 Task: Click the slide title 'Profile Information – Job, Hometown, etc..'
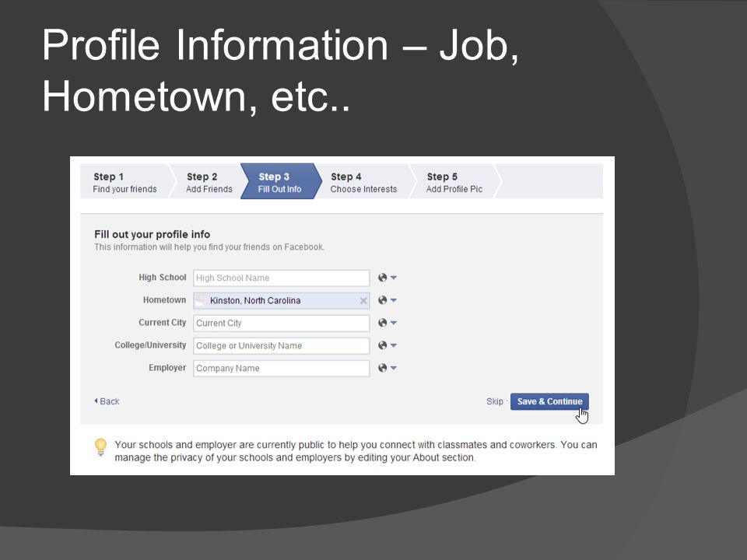tap(280, 70)
